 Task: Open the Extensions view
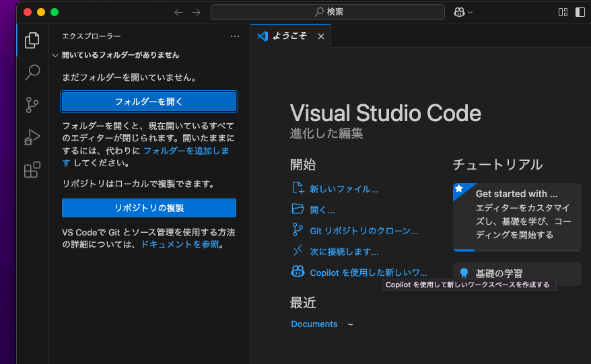click(x=32, y=170)
